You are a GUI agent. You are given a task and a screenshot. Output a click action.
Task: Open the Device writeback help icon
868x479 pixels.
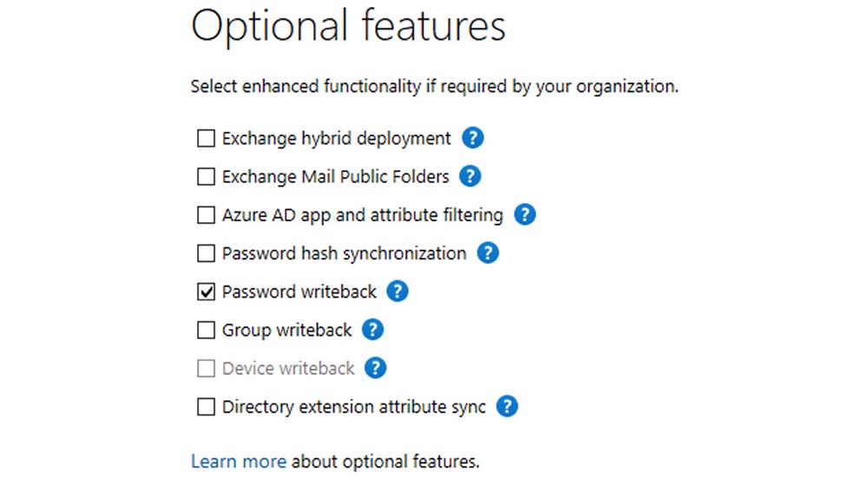375,368
